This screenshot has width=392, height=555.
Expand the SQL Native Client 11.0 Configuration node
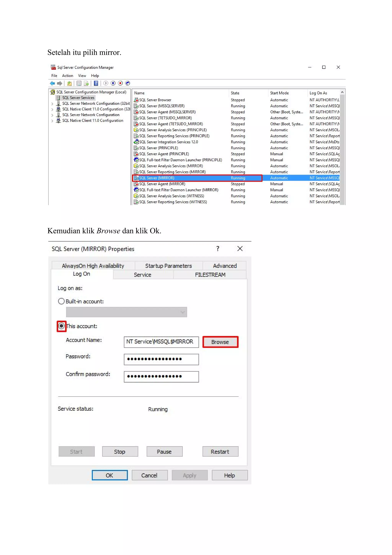pos(52,121)
